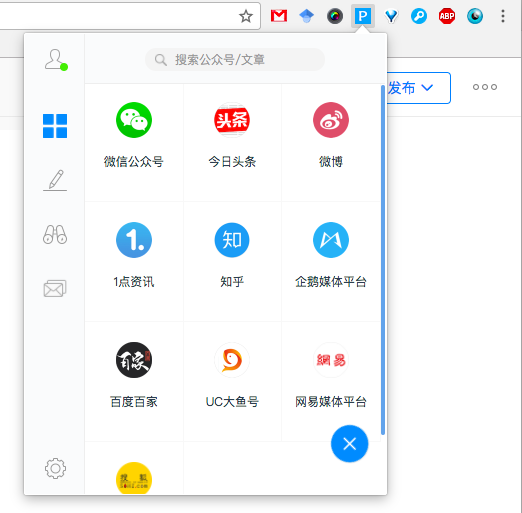Screen dimensions: 522x513
Task: Open the pencil editor icon in sidebar
Action: pyautogui.click(x=55, y=180)
